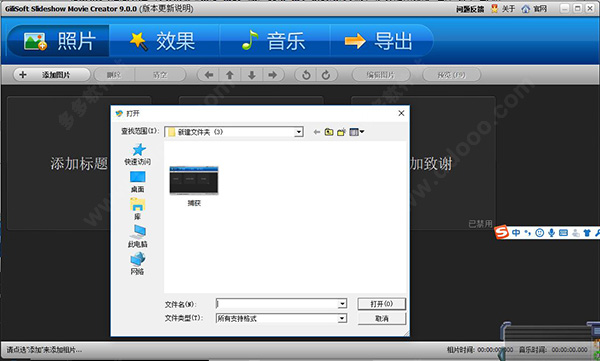Click the 编辑图片 edit photo button
This screenshot has height=361, width=600.
[381, 75]
